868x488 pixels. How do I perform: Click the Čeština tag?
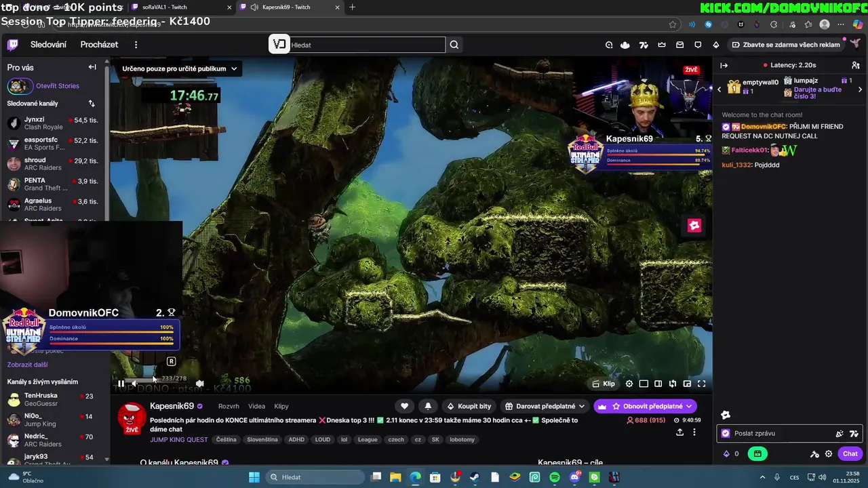(x=226, y=440)
